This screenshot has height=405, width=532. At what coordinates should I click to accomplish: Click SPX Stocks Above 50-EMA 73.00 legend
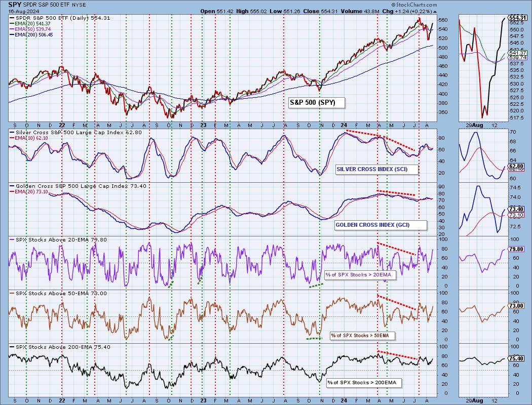[59, 293]
